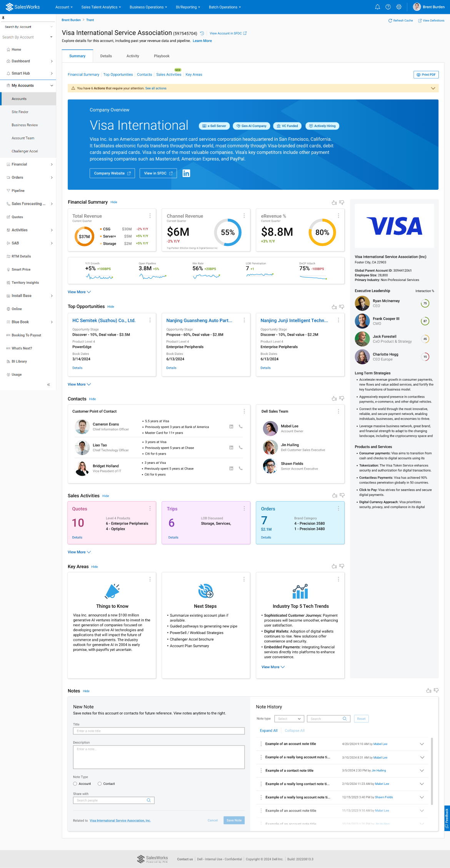Open eRevenue % card options menu
Screen dimensions: 450x868
tap(338, 216)
